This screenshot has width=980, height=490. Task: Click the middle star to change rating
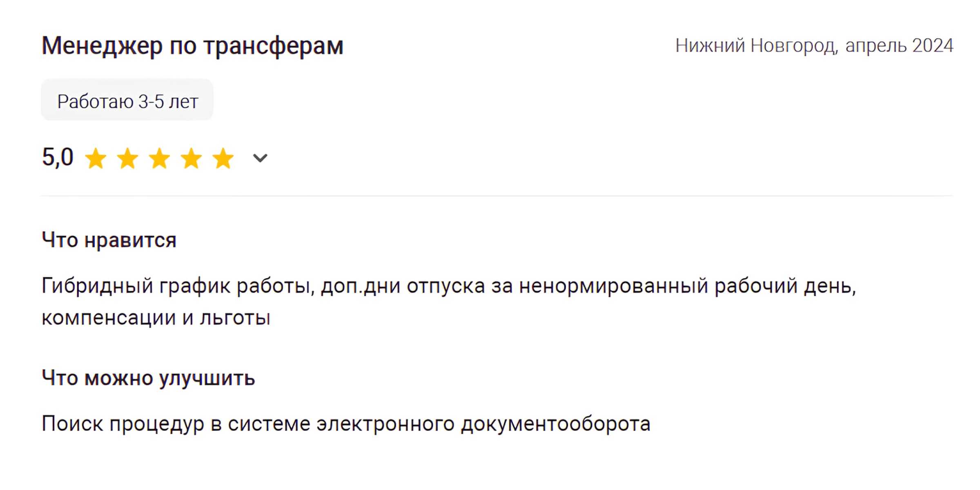(160, 158)
